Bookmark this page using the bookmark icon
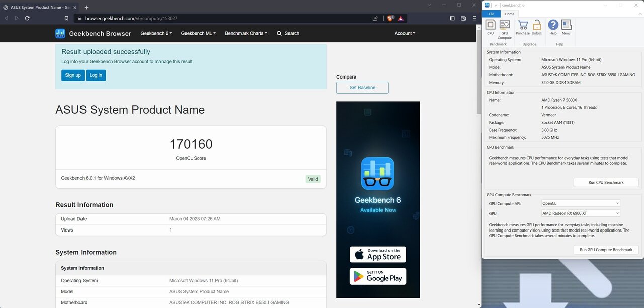Image resolution: width=644 pixels, height=308 pixels. 66,18
